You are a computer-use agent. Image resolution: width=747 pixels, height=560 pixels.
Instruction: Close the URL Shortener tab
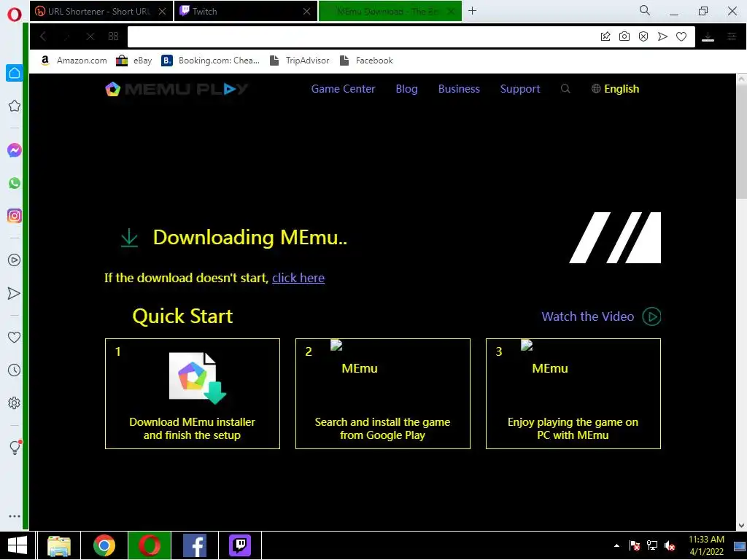click(163, 12)
